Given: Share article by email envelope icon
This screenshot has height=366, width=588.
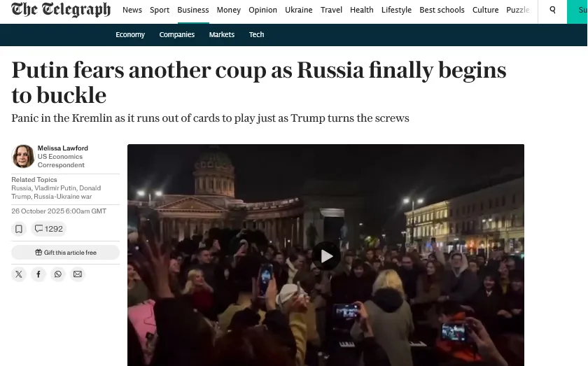Looking at the screenshot, I should click(x=78, y=274).
